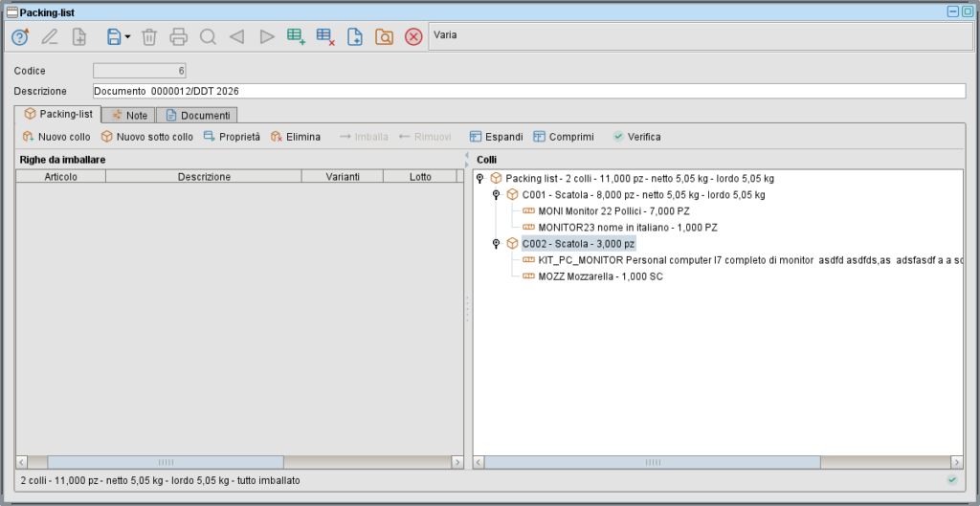
Task: Select KIT_PC_MONITOR Personal computer row
Action: tap(749, 260)
